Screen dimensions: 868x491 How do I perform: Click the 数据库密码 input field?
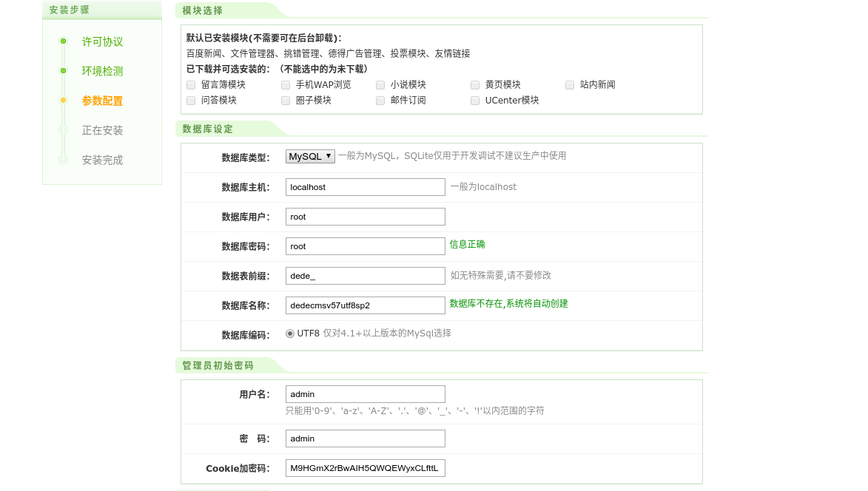[366, 246]
